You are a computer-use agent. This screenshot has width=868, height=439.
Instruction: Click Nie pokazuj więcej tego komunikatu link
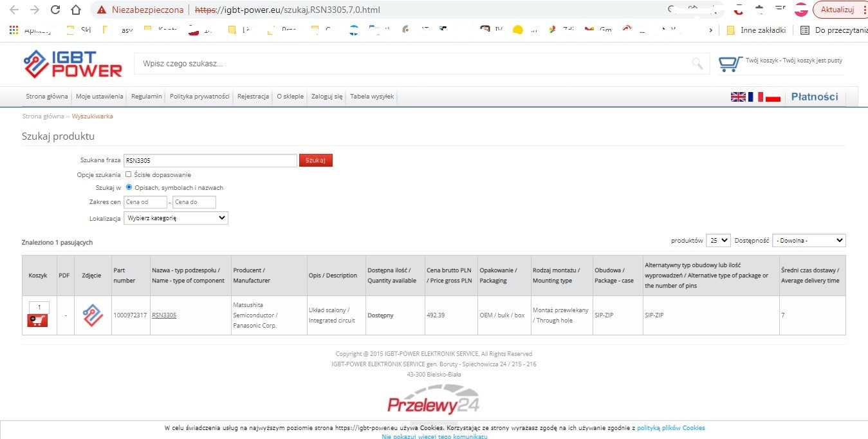[x=434, y=436]
